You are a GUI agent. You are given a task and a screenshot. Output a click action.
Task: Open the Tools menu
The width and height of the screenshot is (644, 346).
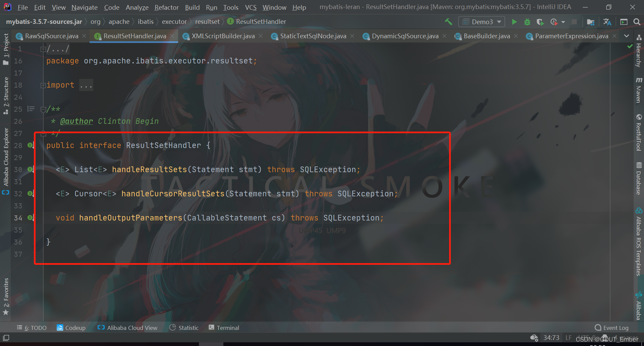pyautogui.click(x=231, y=7)
